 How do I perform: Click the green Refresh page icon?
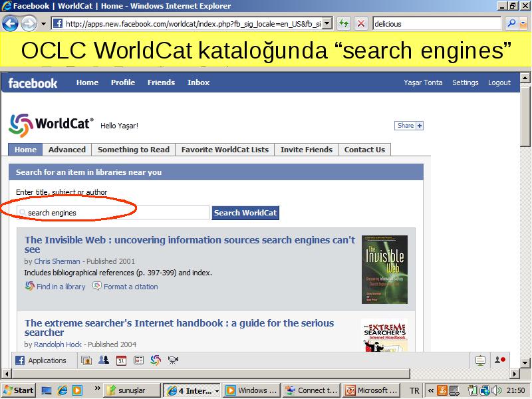click(344, 23)
